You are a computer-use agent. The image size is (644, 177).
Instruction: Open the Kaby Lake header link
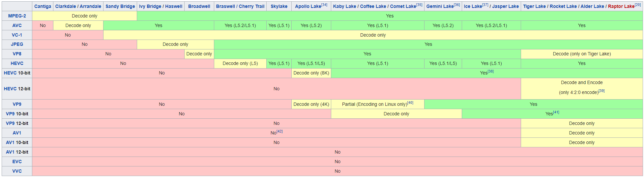344,6
